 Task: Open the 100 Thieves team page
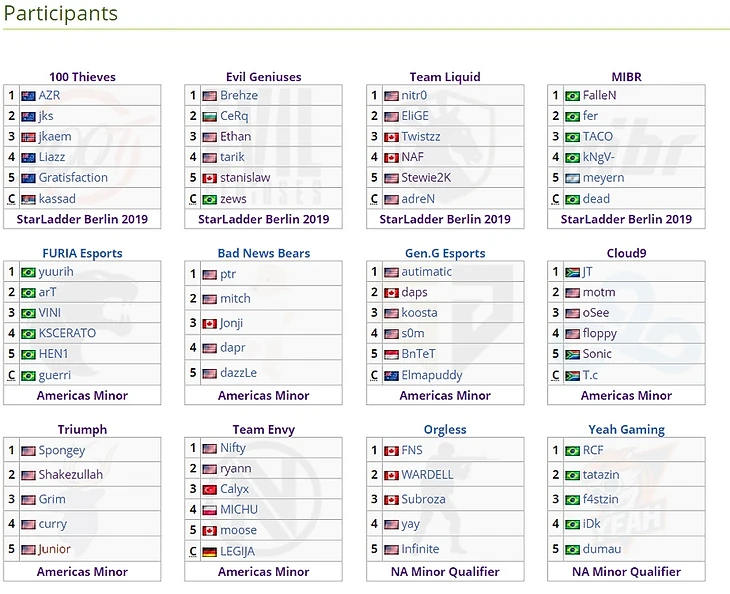[82, 77]
